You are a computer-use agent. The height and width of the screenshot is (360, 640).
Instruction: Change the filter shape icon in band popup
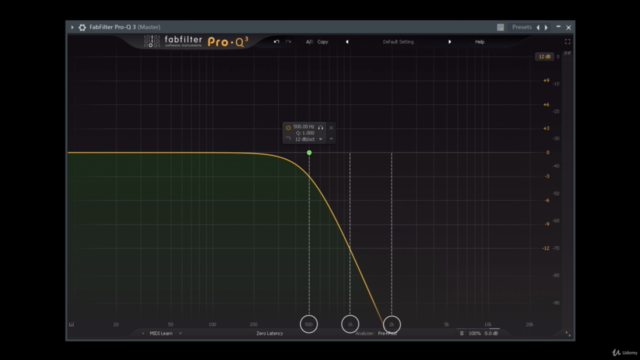288,139
